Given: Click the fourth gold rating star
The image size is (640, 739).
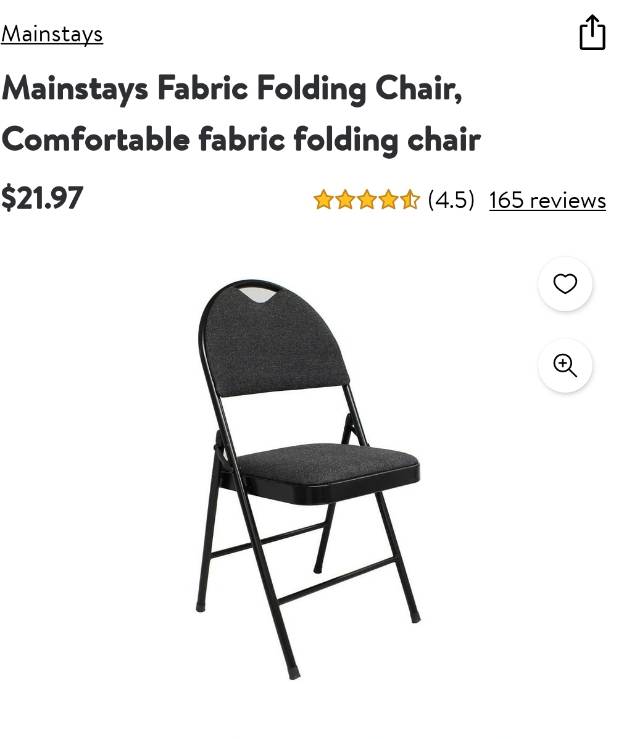Looking at the screenshot, I should (388, 199).
